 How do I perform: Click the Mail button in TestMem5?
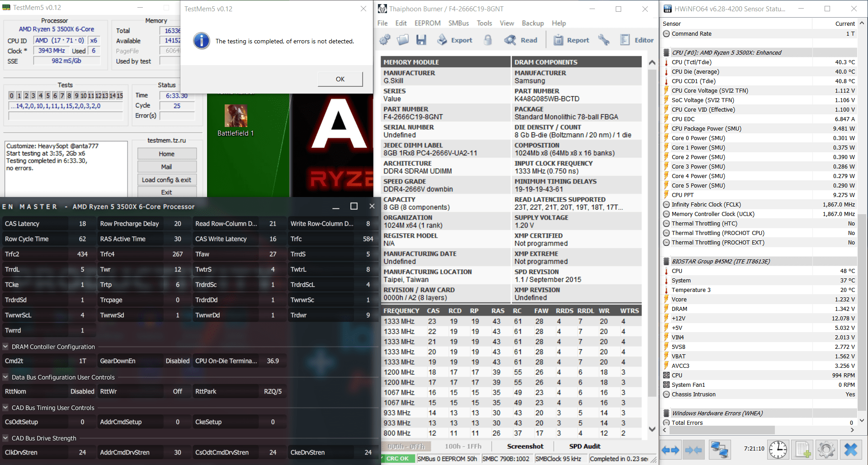click(167, 167)
